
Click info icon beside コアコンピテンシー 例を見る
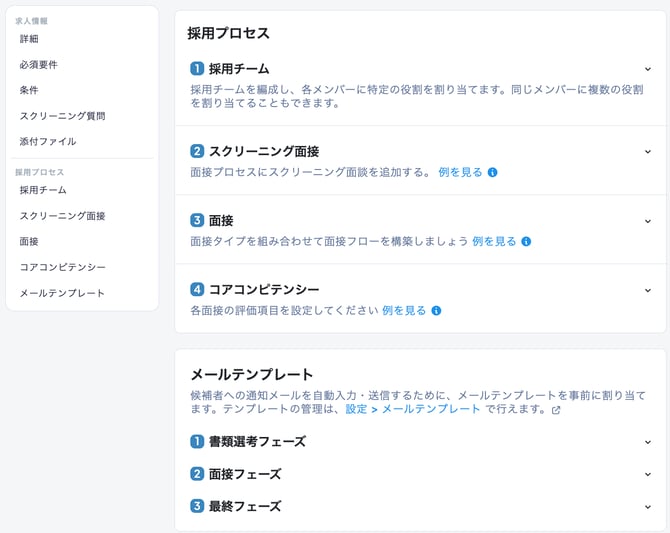436,311
